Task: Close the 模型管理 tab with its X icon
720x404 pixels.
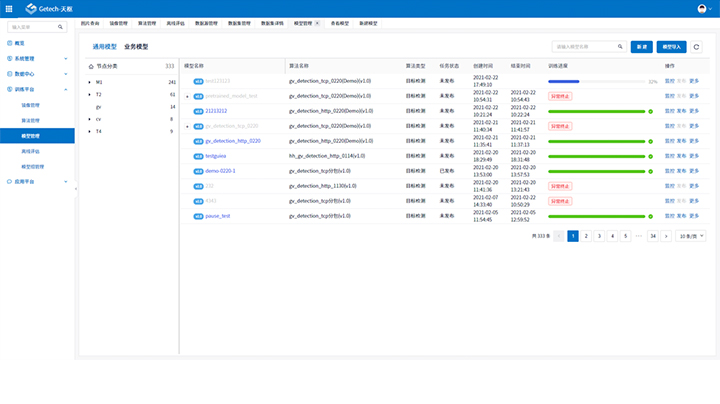Action: coord(317,22)
